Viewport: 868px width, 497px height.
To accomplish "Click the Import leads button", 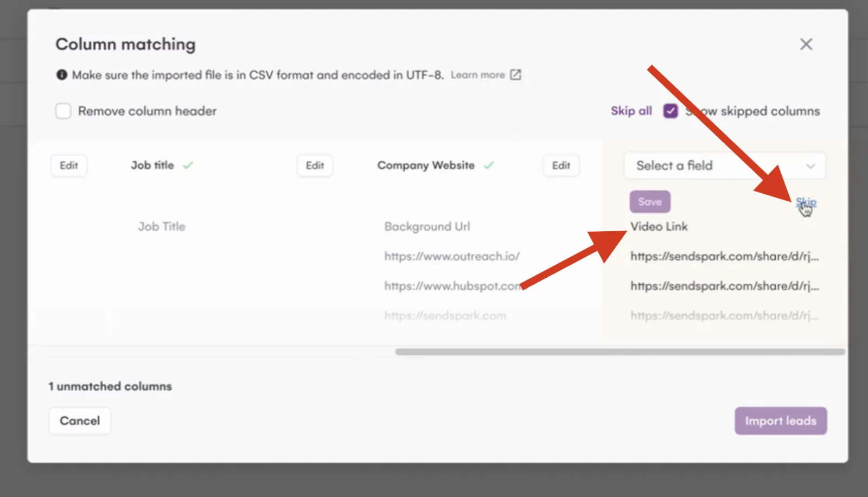I will click(781, 421).
